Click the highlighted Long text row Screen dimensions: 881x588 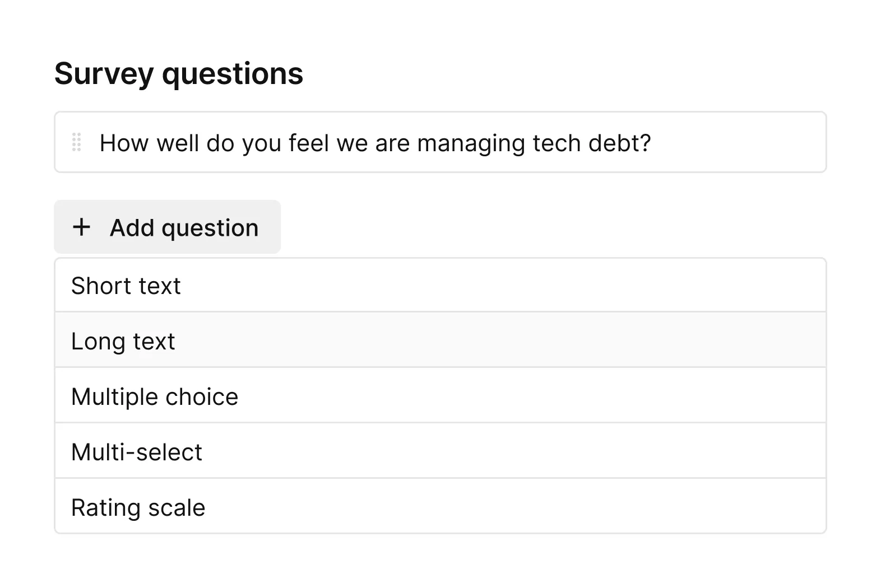[x=440, y=340]
